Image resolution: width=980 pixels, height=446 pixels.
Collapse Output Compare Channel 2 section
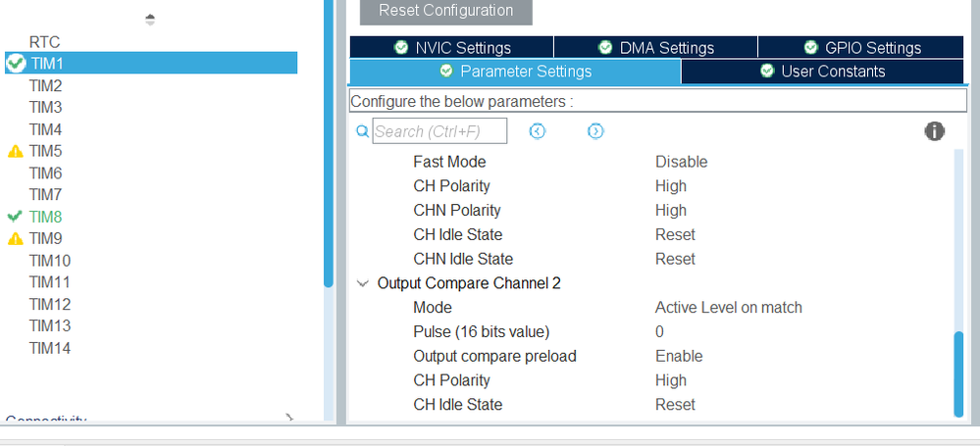[x=363, y=283]
